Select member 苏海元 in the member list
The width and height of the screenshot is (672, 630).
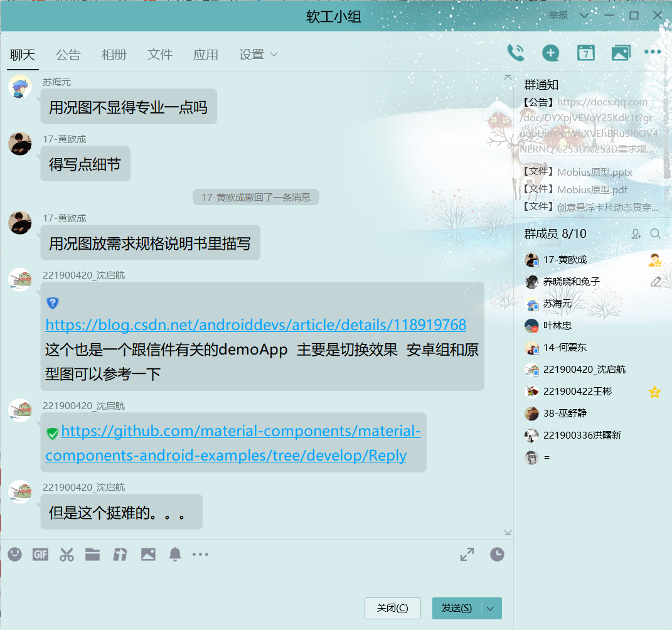[x=593, y=304]
